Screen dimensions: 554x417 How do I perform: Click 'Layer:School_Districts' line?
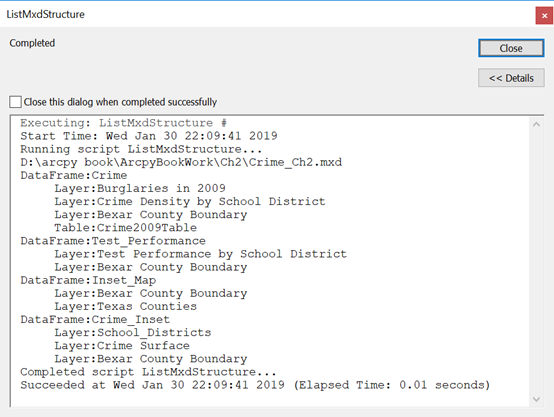(x=132, y=333)
